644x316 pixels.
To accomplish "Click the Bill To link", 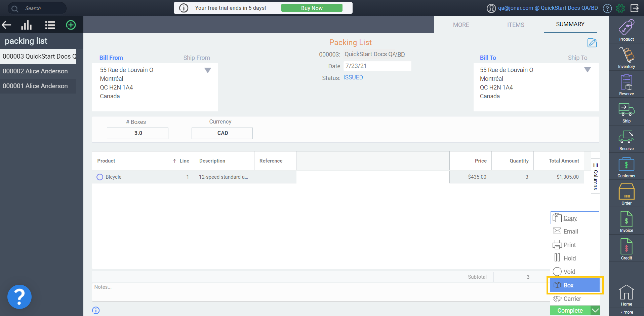I will (x=488, y=58).
